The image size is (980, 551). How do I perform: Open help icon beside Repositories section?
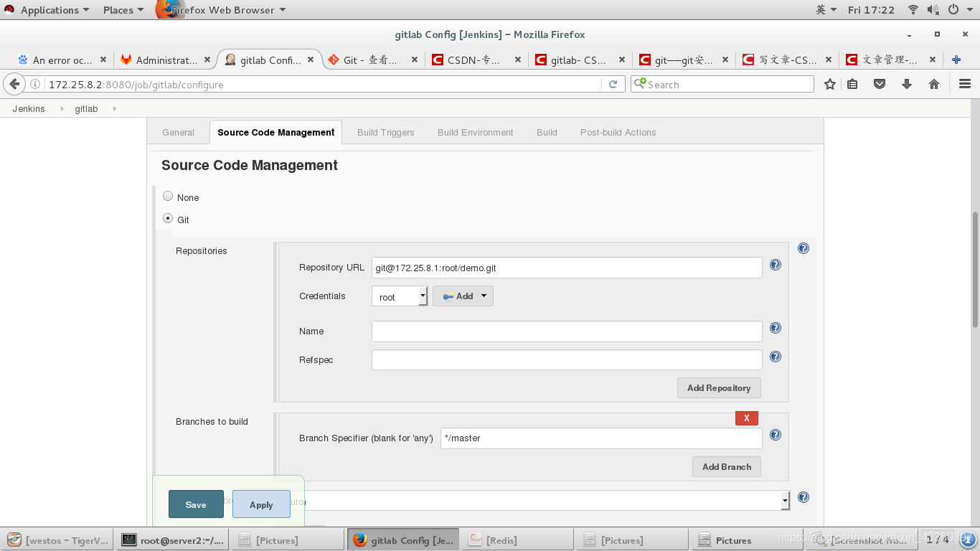[x=804, y=248]
